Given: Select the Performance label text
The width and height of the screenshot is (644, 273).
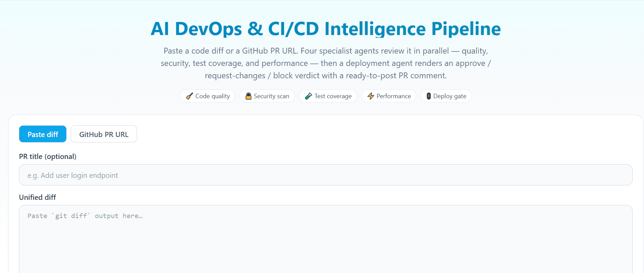Looking at the screenshot, I should click(394, 96).
